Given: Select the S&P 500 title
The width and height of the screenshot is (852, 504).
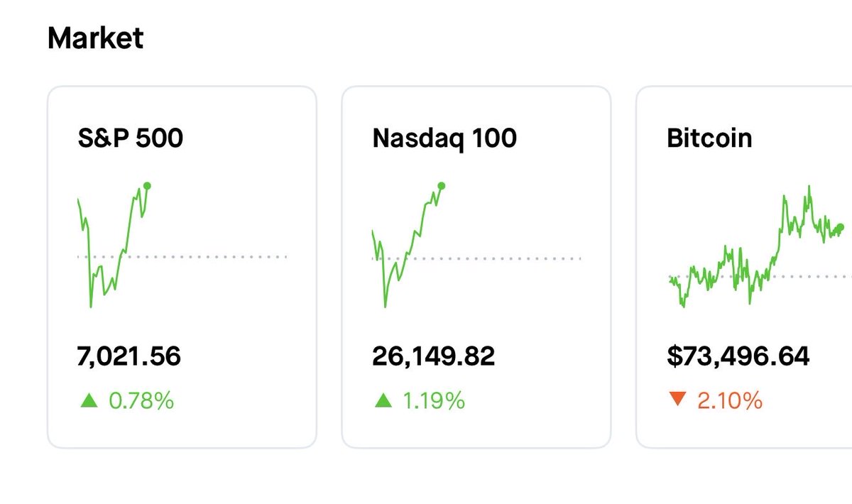Looking at the screenshot, I should pyautogui.click(x=131, y=138).
